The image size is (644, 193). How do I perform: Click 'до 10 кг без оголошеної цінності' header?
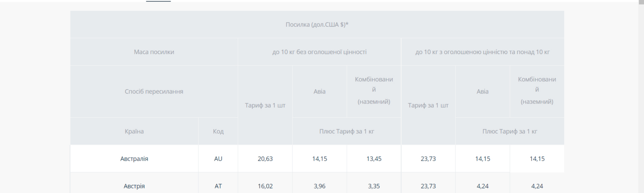coord(319,52)
